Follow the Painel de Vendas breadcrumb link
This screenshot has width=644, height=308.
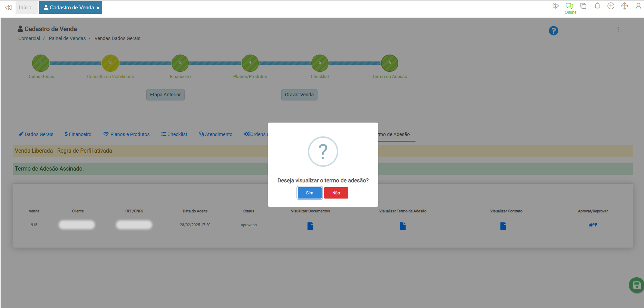[x=67, y=38]
